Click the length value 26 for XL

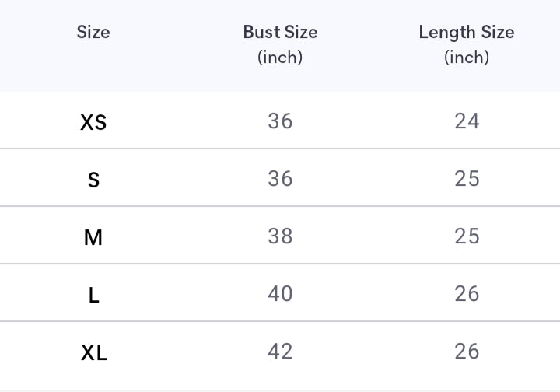click(x=467, y=352)
